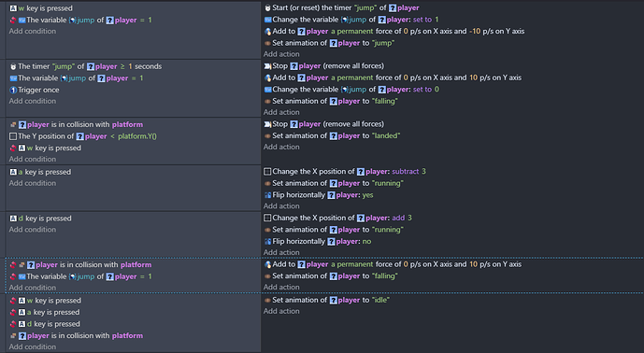Click the flip icon of 'Flip horizontally player: no'

pos(267,241)
